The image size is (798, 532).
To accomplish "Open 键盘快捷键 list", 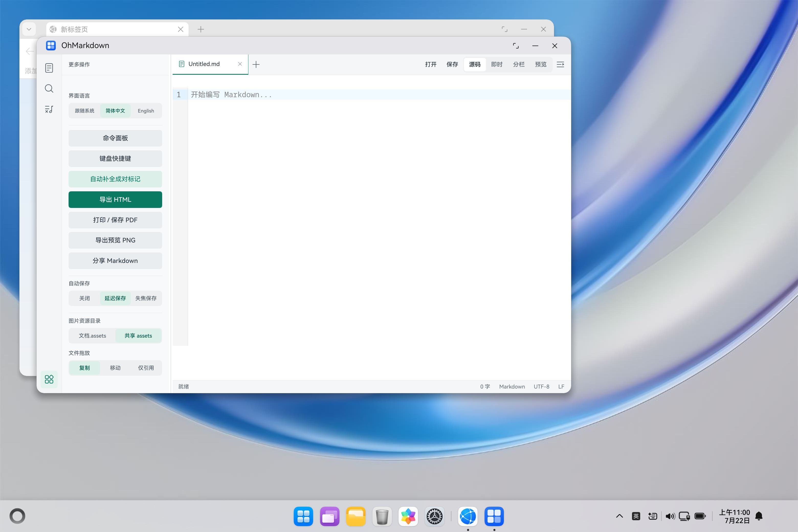I will coord(115,158).
